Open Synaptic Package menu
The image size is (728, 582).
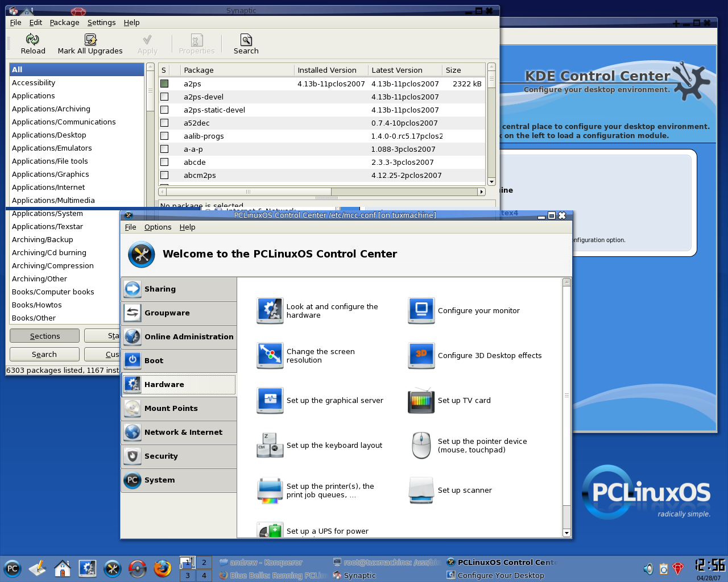point(64,22)
